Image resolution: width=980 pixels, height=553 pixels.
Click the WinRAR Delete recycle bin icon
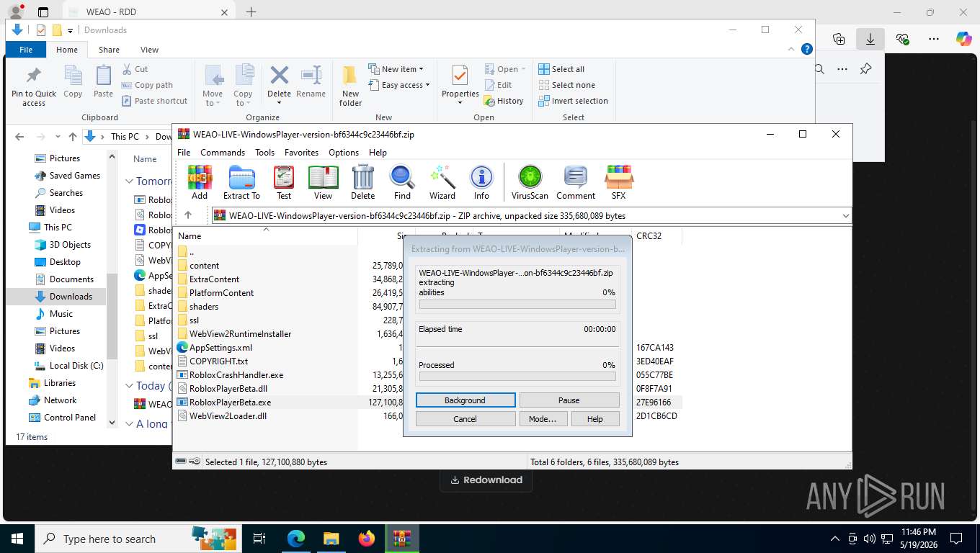362,182
